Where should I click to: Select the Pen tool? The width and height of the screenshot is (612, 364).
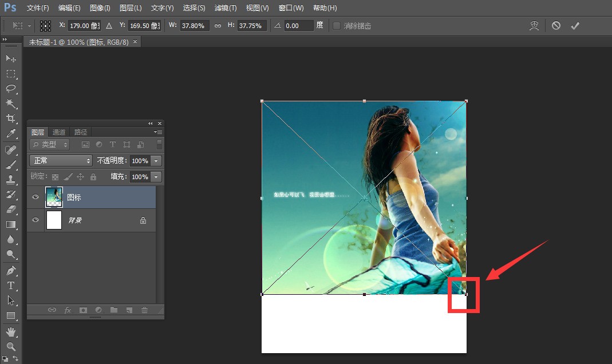pyautogui.click(x=10, y=270)
